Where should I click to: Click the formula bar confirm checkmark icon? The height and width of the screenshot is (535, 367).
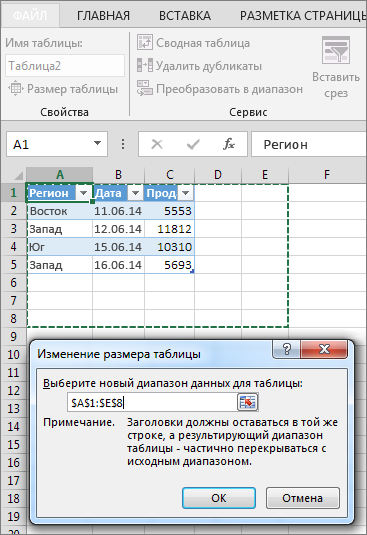(x=193, y=144)
